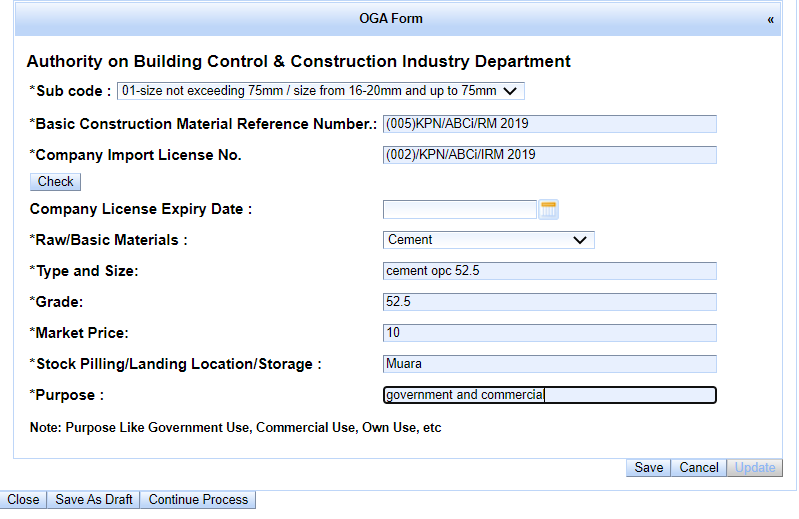Focus the Basic Construction Material Reference Number field
Image resolution: width=799 pixels, height=519 pixels.
click(550, 124)
